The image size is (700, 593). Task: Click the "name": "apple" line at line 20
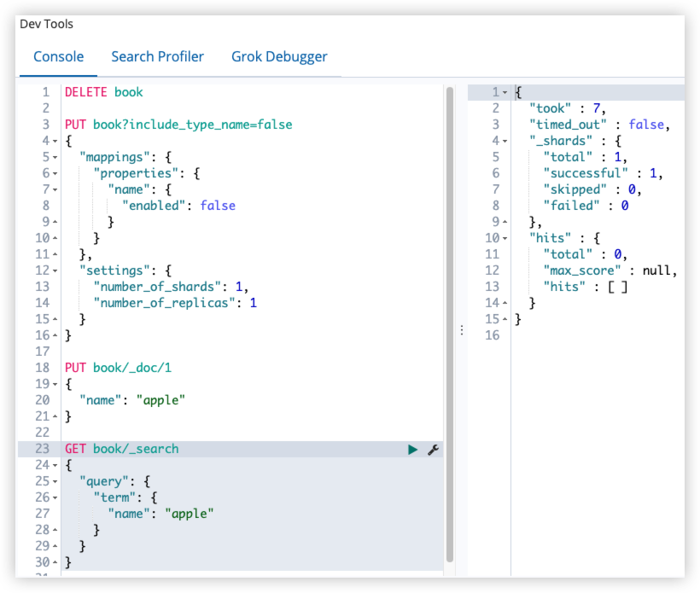point(132,400)
